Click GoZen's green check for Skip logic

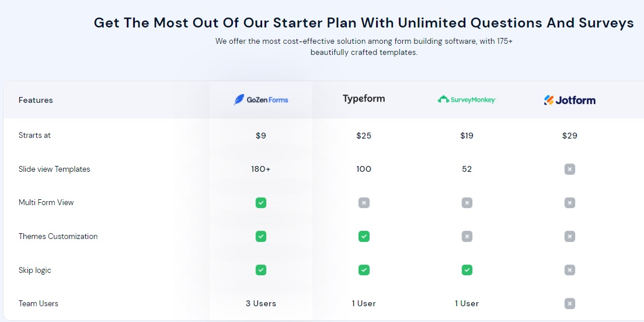pos(261,270)
